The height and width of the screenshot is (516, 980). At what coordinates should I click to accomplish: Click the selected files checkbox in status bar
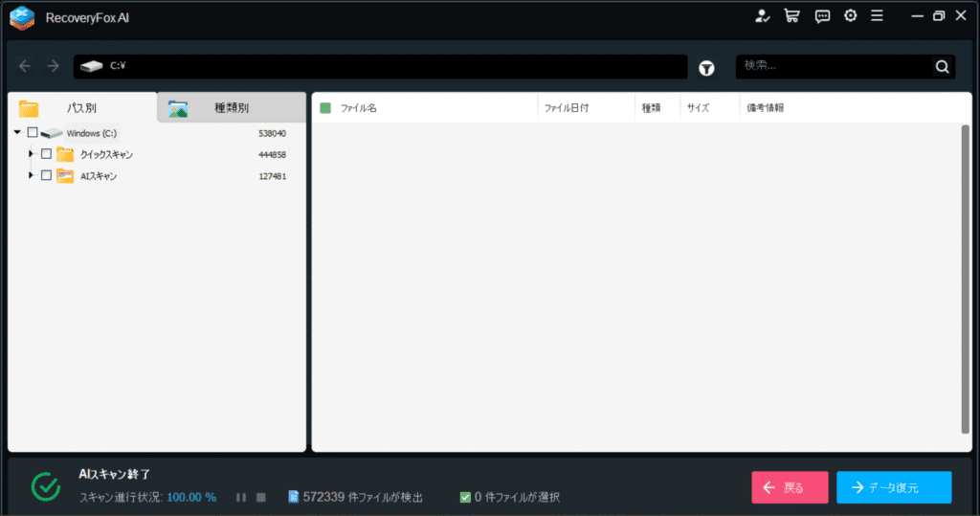pos(465,497)
